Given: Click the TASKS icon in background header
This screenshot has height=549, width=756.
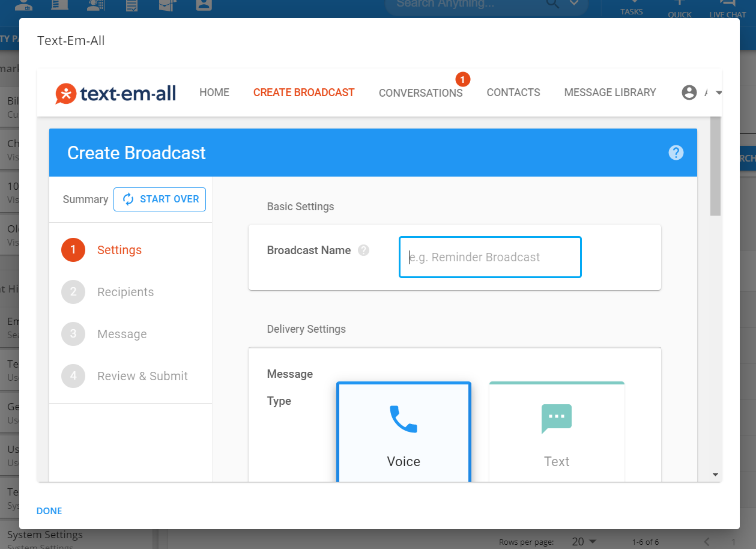Looking at the screenshot, I should 632,8.
